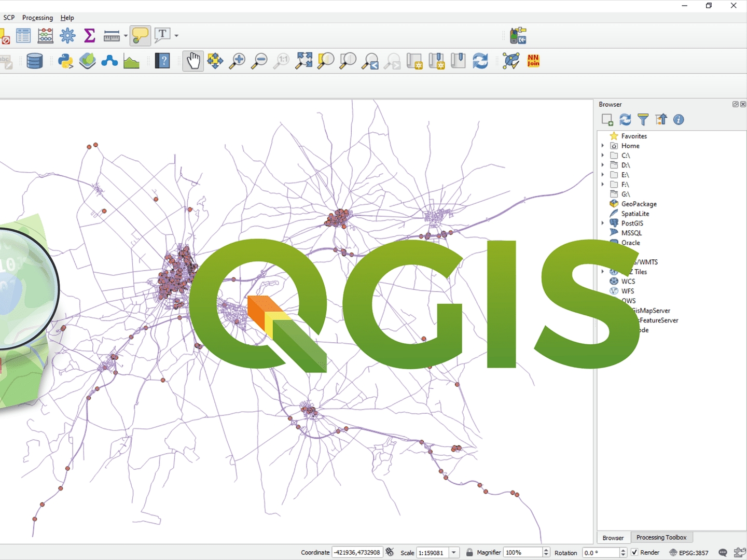
Task: Click Zoom to Layer icon
Action: [x=348, y=61]
